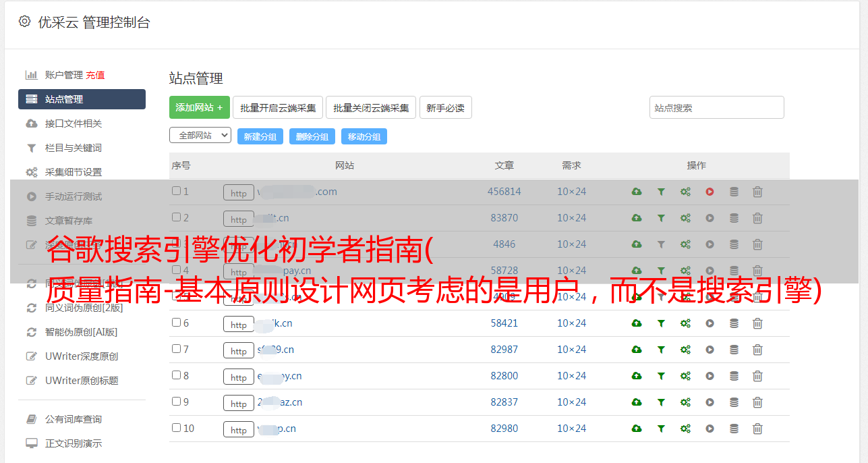The image size is (868, 463).
Task: Click the http button in row 10
Action: point(239,429)
